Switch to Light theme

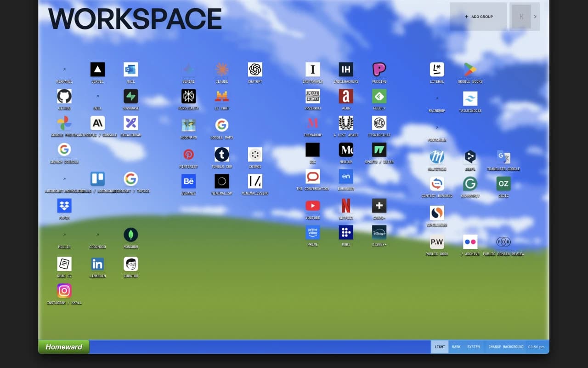point(440,347)
